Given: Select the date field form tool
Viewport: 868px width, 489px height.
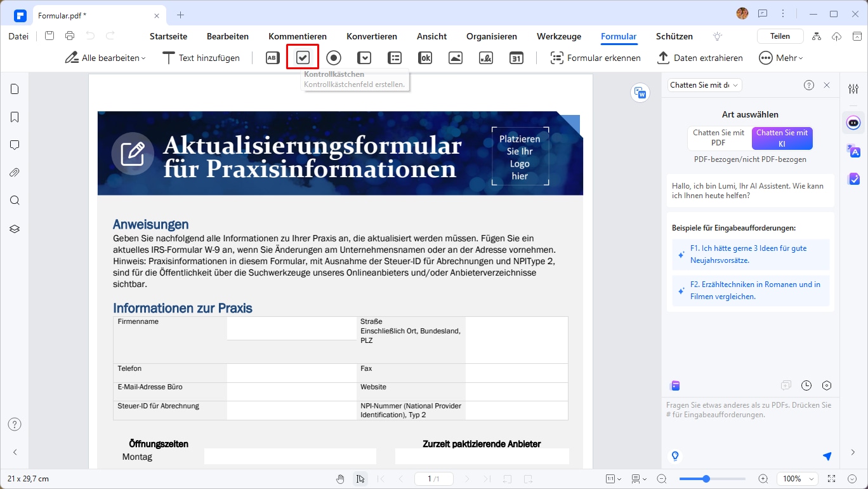Looking at the screenshot, I should tap(516, 58).
